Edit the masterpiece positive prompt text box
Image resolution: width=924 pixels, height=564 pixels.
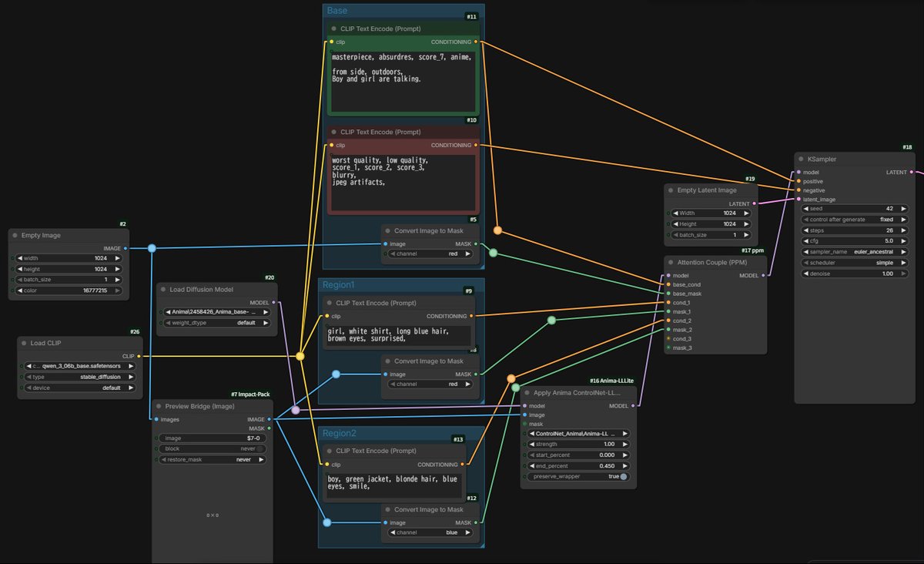(403, 82)
